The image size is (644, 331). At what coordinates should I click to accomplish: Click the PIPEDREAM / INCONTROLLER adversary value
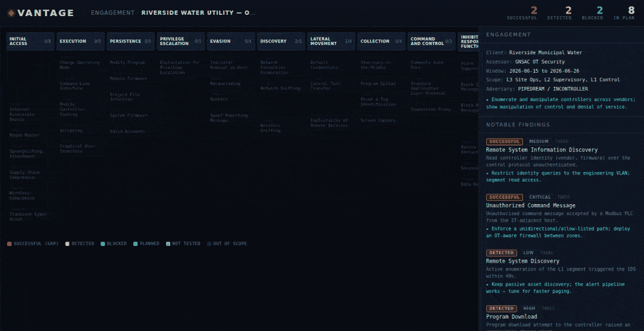click(x=553, y=89)
